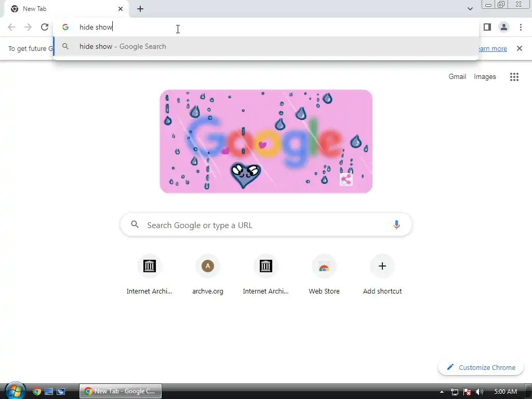Open the Images link
Viewport: 532px width, 399px height.
pyautogui.click(x=485, y=77)
